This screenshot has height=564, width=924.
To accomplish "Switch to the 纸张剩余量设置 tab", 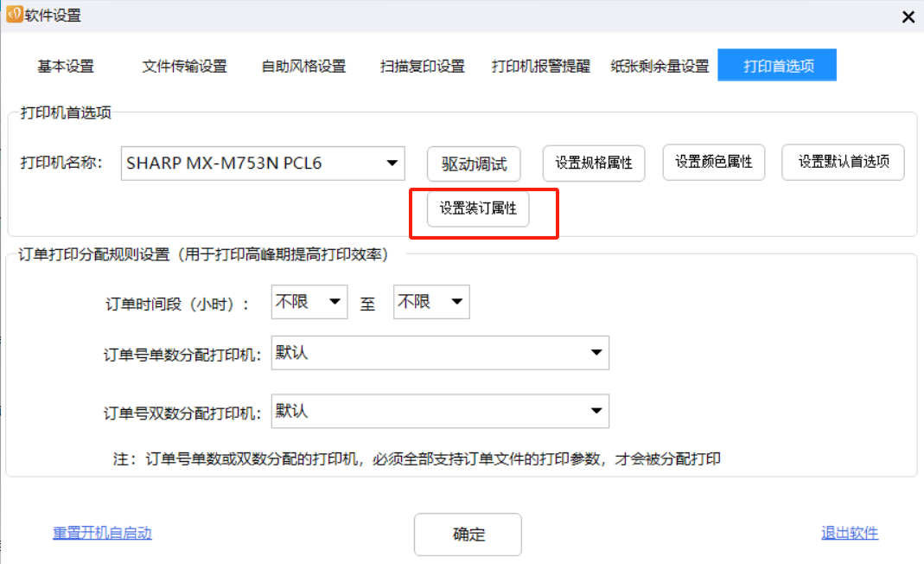I will pyautogui.click(x=660, y=67).
